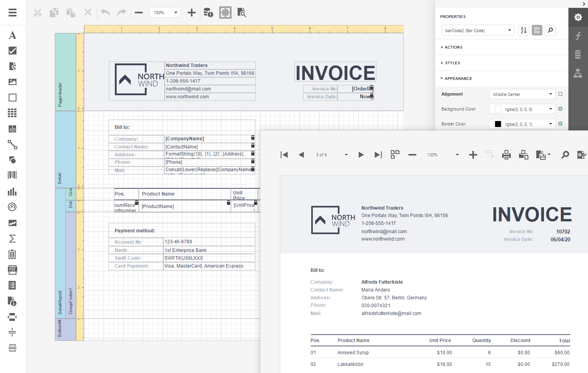
Task: Open the Field List database tab
Action: click(578, 54)
